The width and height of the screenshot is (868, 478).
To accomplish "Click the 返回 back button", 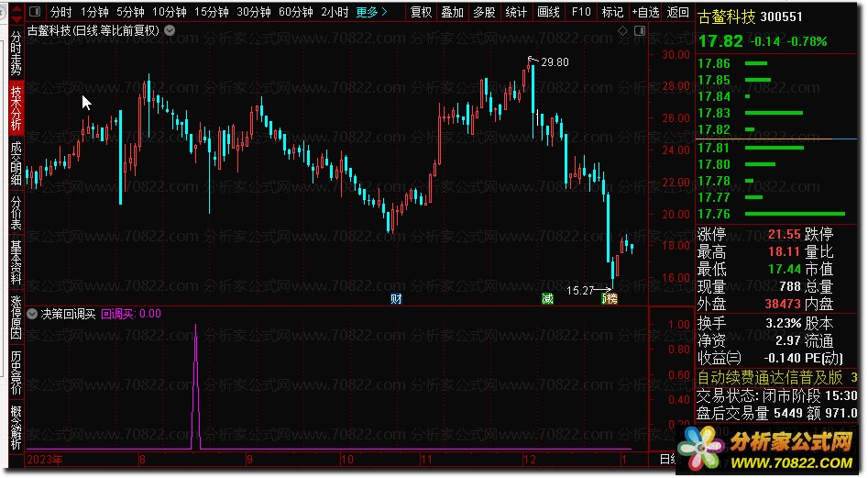I will click(677, 12).
